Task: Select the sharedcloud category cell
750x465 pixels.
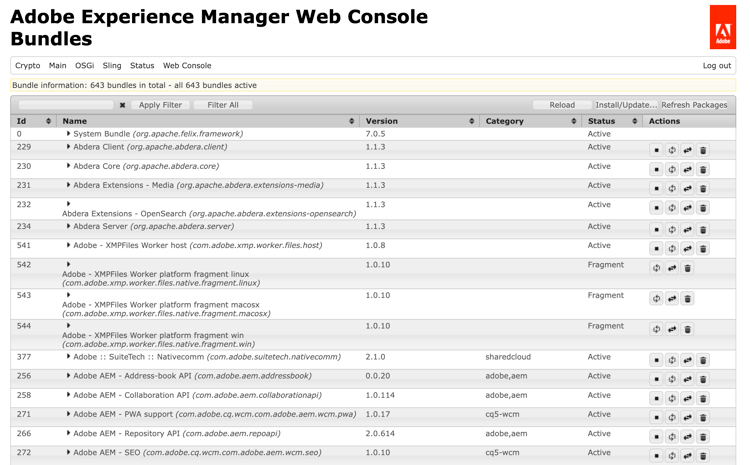Action: 508,357
